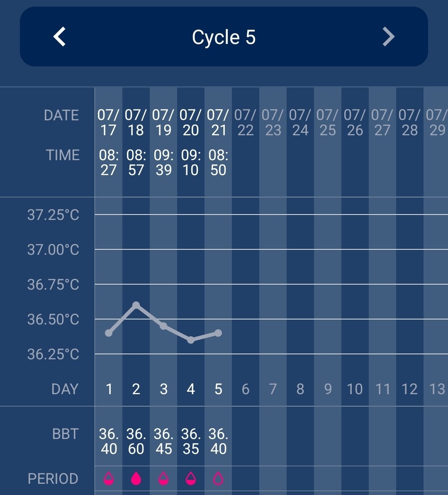Open the 07/22 date column header
This screenshot has height=495, width=448.
pos(246,122)
